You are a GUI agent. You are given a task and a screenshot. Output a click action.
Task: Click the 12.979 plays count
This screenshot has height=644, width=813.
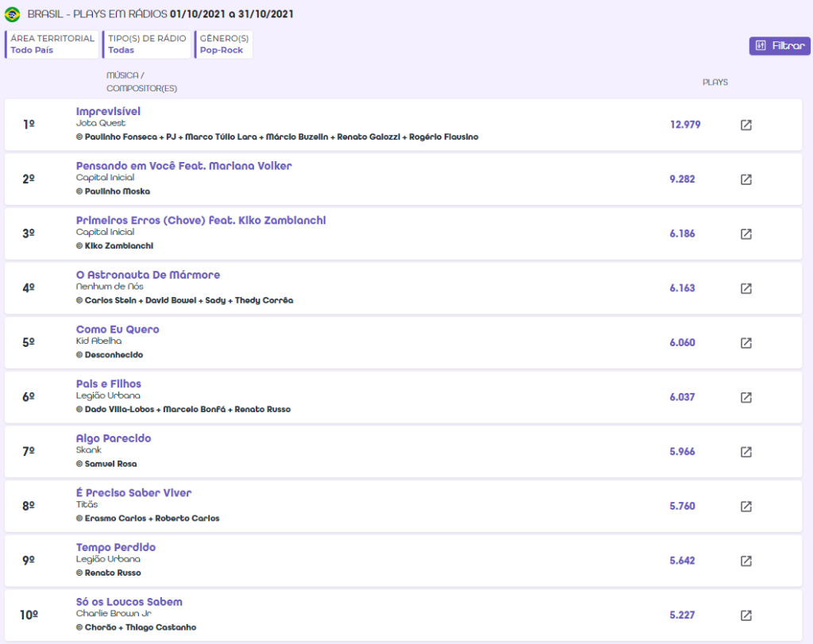click(x=685, y=125)
